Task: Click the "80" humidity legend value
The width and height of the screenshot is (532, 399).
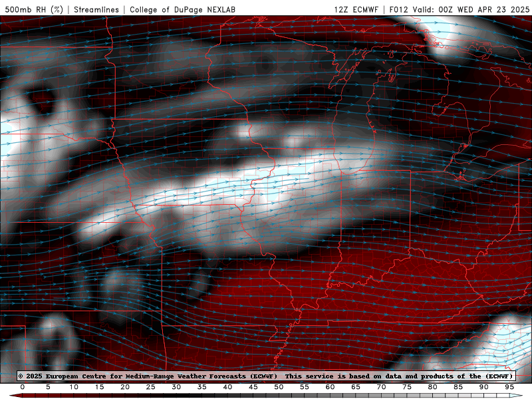Action: pos(432,387)
